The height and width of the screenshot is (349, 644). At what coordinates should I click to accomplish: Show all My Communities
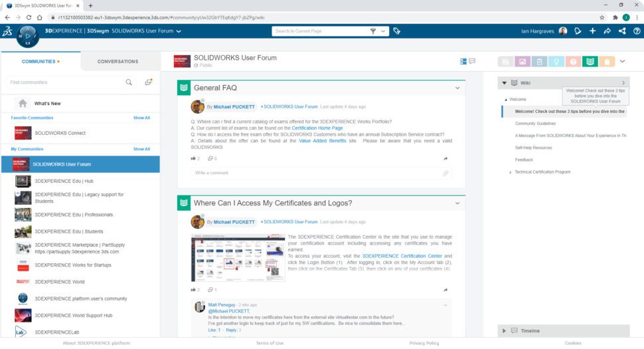(x=141, y=149)
